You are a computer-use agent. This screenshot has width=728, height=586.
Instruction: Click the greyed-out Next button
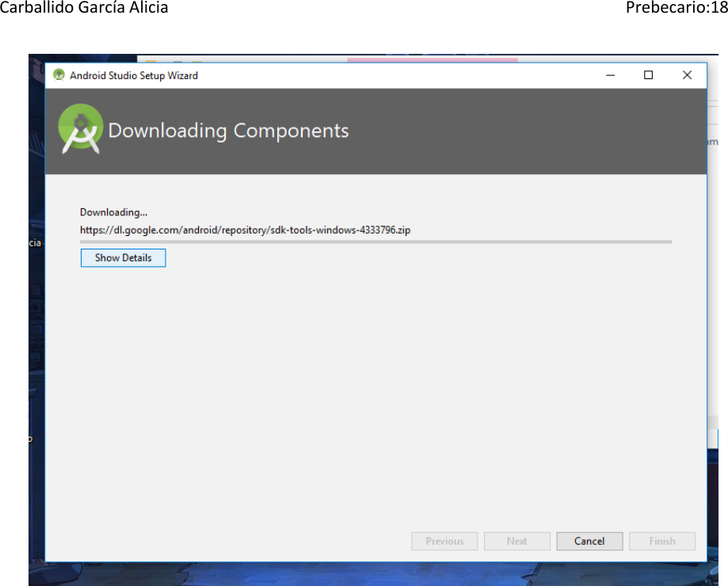[516, 541]
